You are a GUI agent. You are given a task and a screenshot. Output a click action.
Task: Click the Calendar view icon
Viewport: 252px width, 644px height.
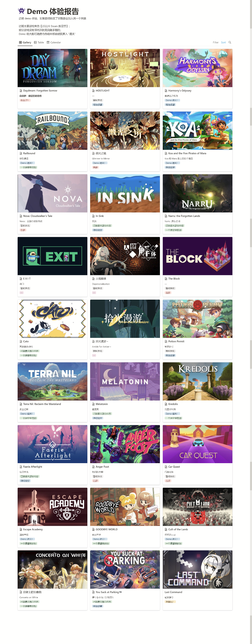coord(48,42)
